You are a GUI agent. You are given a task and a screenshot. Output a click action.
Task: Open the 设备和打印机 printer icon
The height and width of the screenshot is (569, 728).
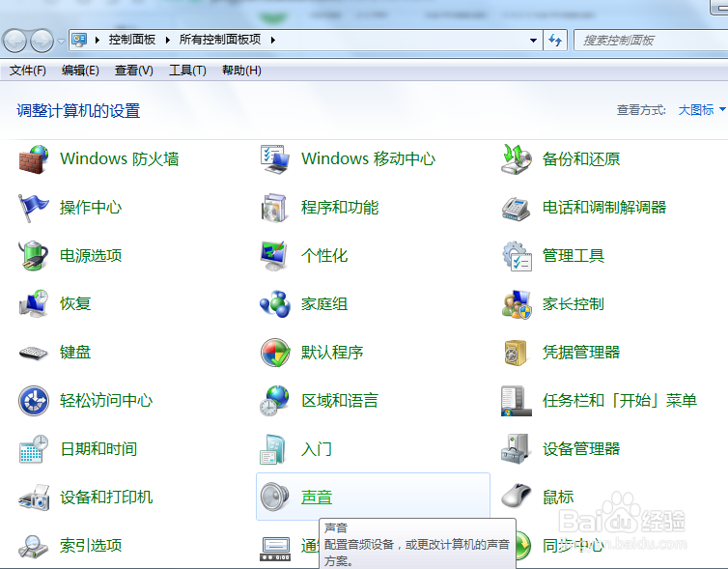click(x=34, y=497)
